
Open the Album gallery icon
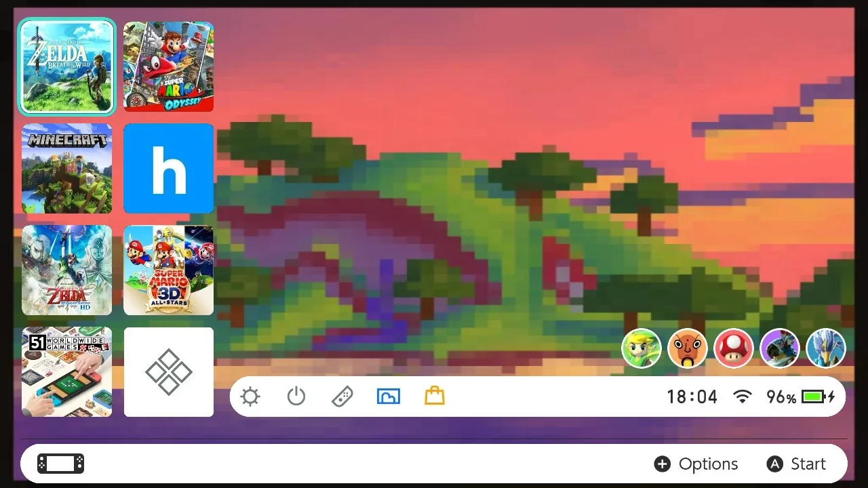tap(389, 396)
